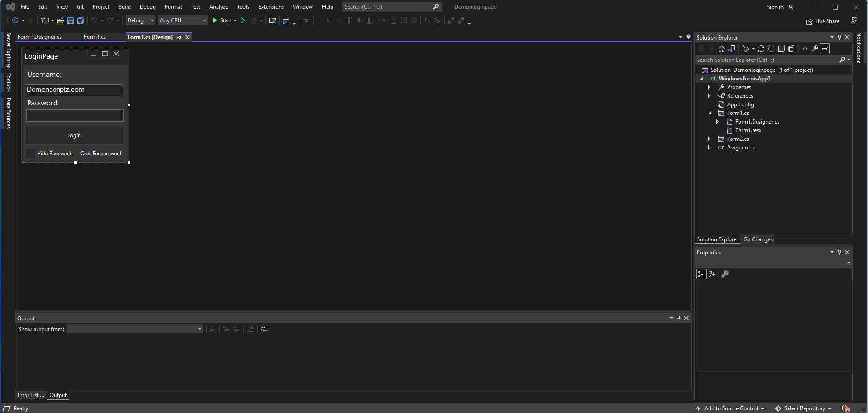Toggle the Hide Password checkbox

click(x=30, y=154)
